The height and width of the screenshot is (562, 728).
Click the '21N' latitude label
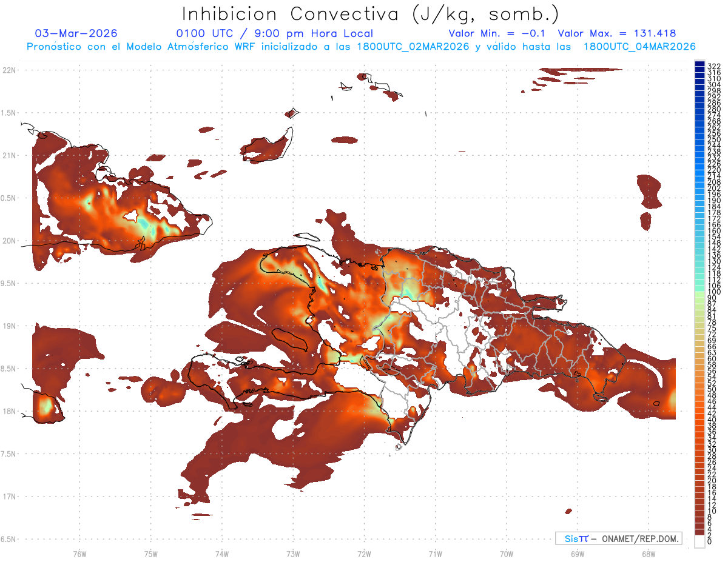9,155
